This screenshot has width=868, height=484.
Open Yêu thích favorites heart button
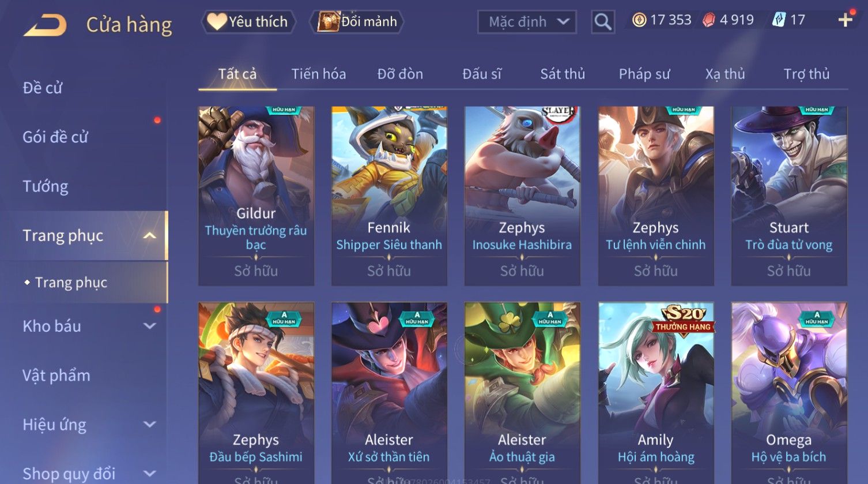[248, 22]
